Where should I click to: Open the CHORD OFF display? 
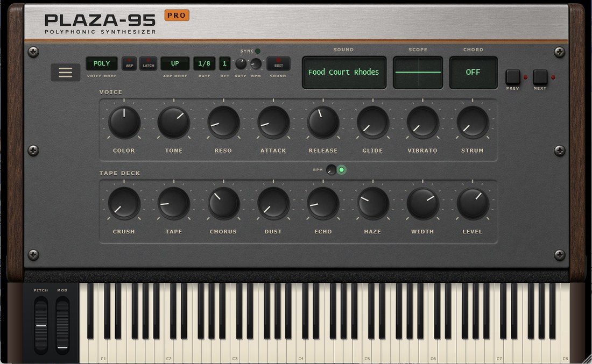(x=473, y=73)
